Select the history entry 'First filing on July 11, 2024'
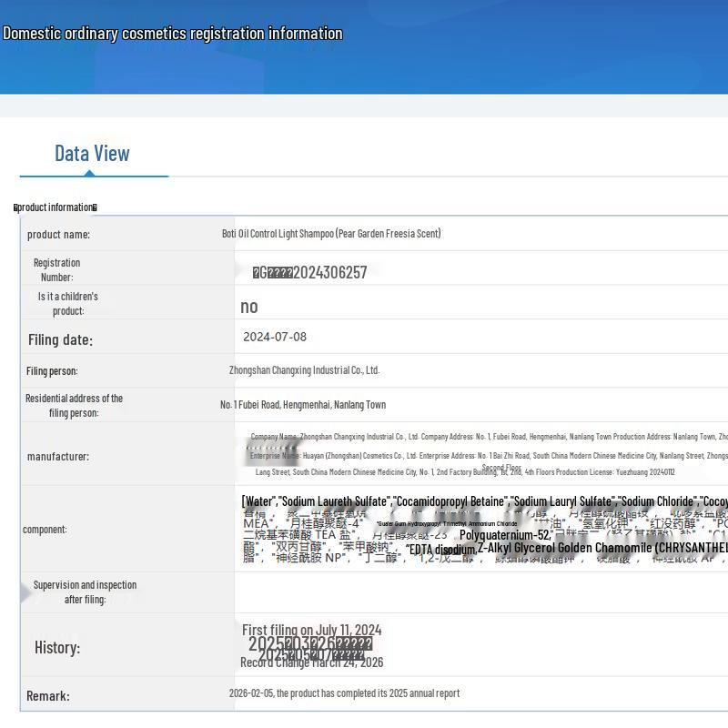 pyautogui.click(x=311, y=630)
